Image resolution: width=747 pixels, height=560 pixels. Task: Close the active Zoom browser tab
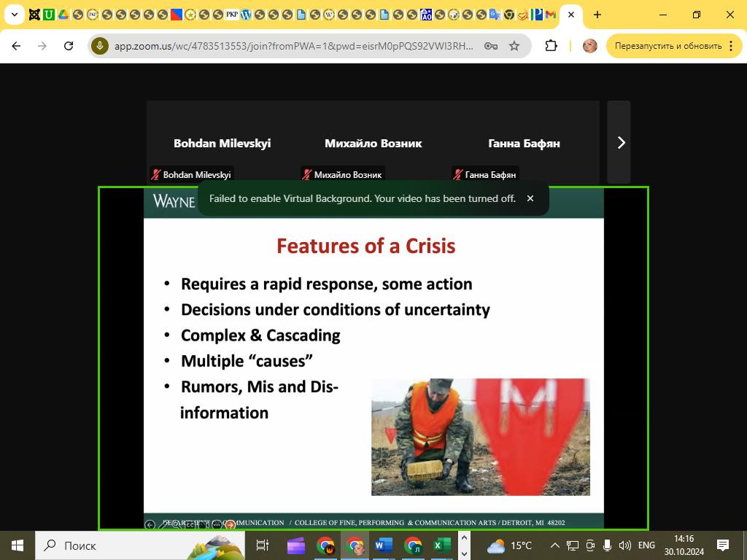[571, 15]
